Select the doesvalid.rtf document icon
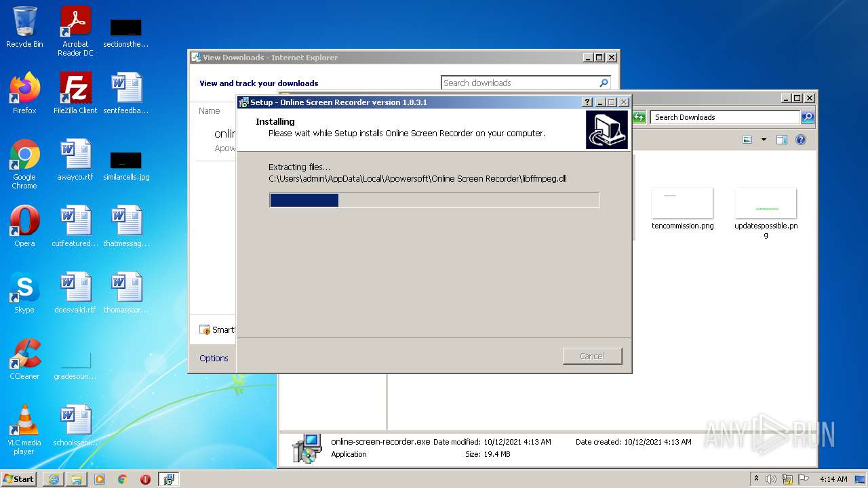This screenshot has height=488, width=868. pos(75,292)
